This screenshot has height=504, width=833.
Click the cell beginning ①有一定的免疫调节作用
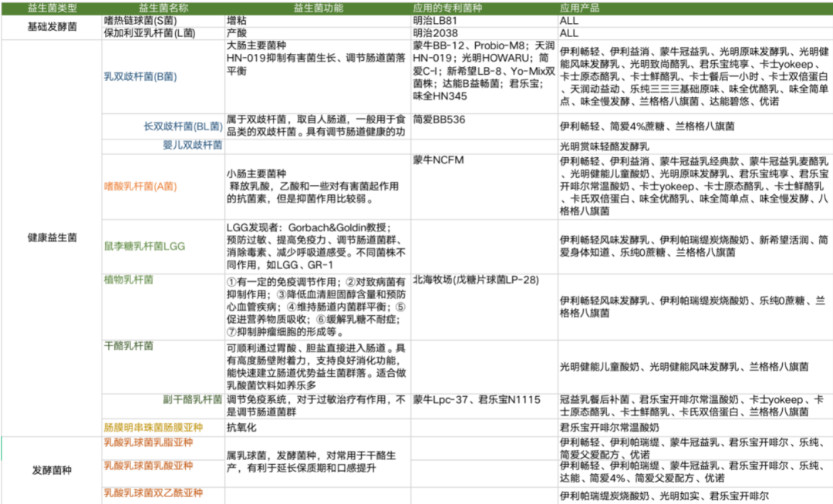click(318, 307)
